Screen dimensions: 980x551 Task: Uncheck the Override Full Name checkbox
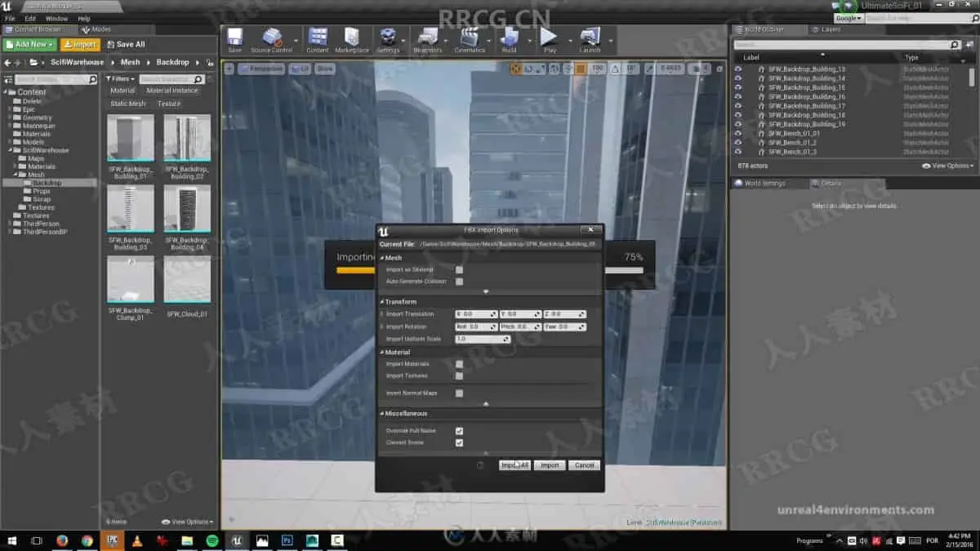point(459,431)
